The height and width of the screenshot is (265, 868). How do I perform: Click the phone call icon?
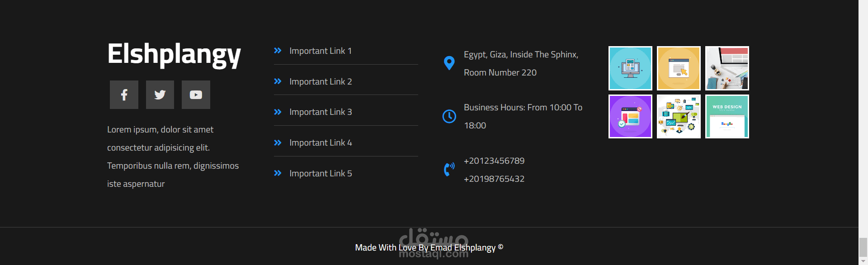(449, 169)
